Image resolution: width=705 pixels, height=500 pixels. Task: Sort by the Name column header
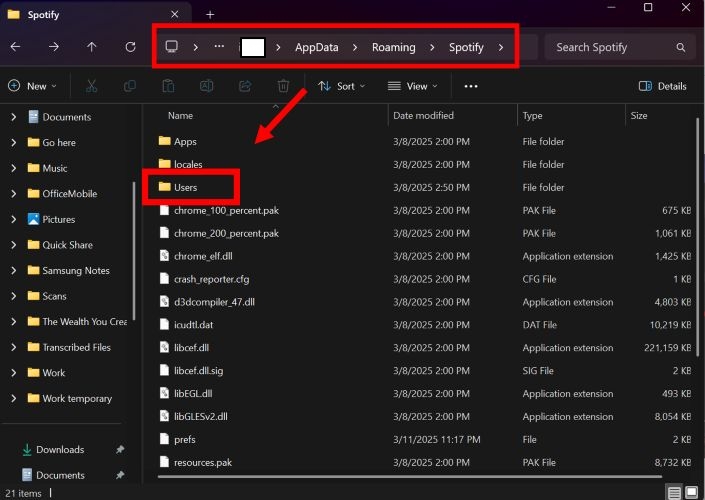[180, 116]
